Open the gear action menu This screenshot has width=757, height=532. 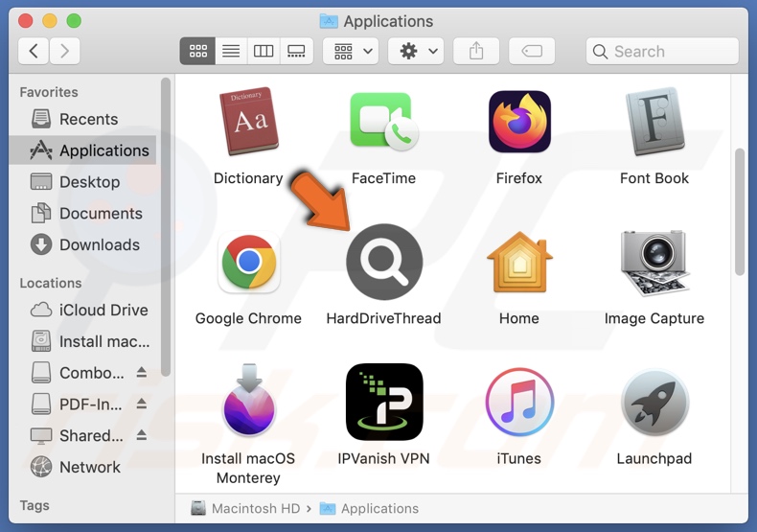(x=416, y=51)
